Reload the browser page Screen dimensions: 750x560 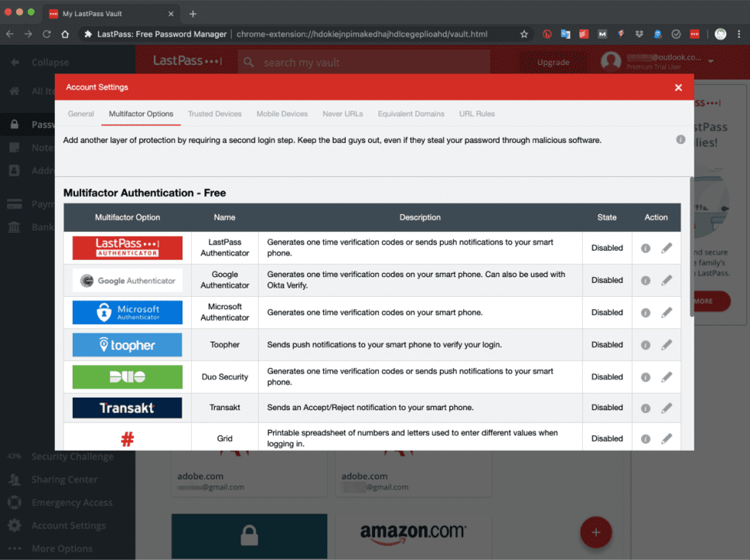click(46, 34)
